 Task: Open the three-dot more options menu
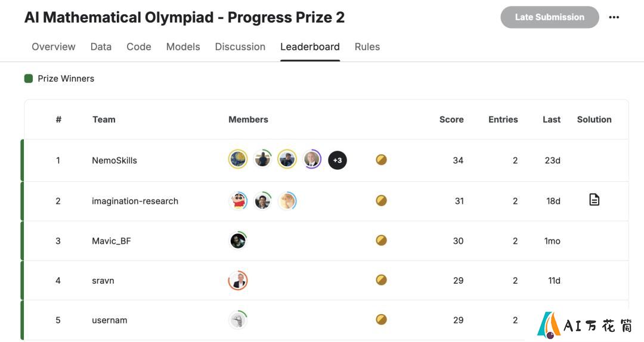pos(614,17)
